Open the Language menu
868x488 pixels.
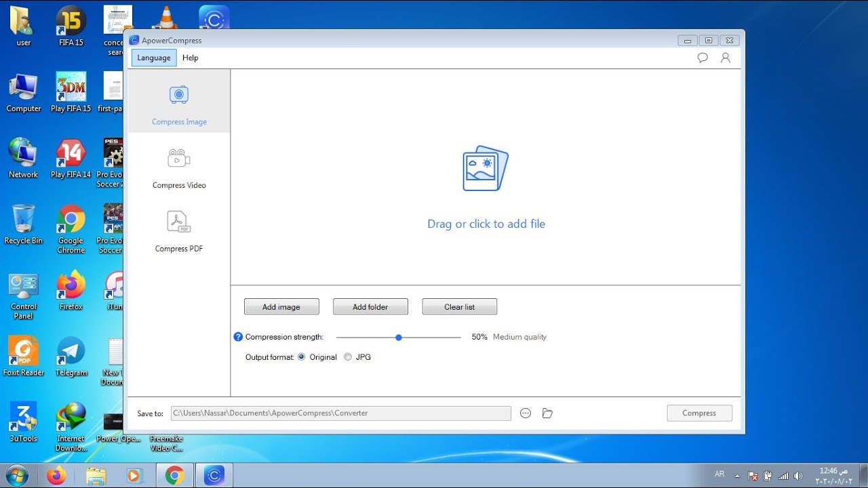click(x=154, y=58)
